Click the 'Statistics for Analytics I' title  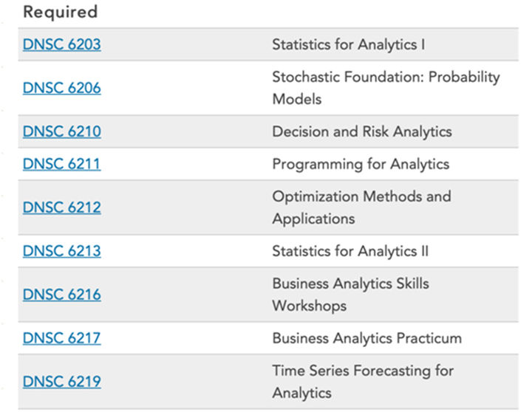point(348,44)
